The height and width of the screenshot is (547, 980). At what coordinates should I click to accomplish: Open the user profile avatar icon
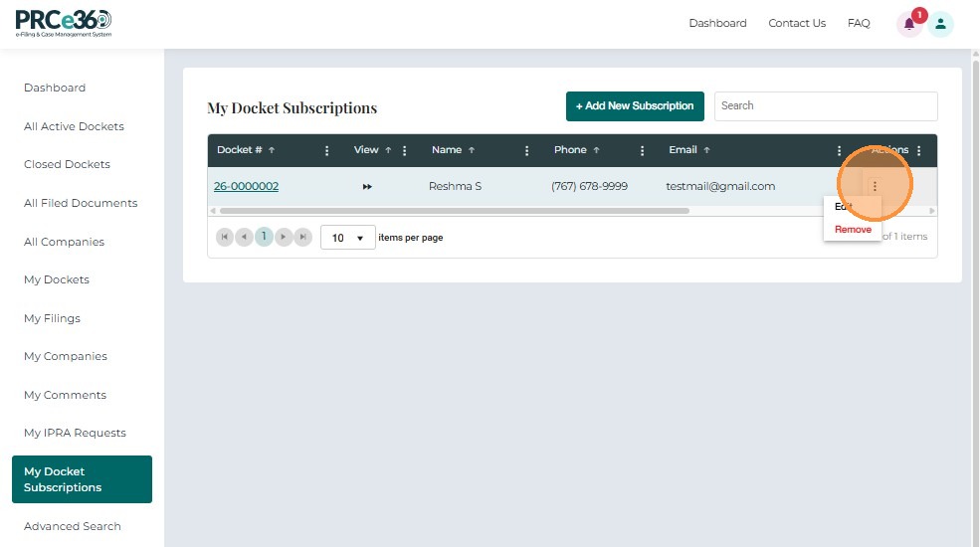point(940,24)
